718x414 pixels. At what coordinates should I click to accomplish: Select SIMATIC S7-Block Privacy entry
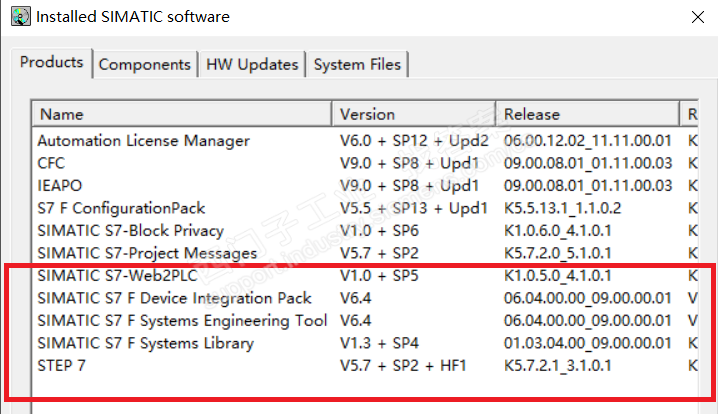coord(130,231)
